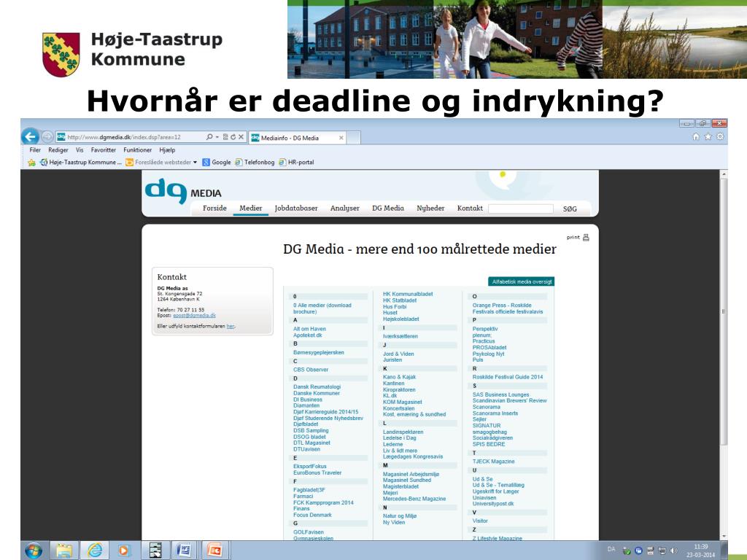Open the Danske Kommuner media link

[x=317, y=393]
